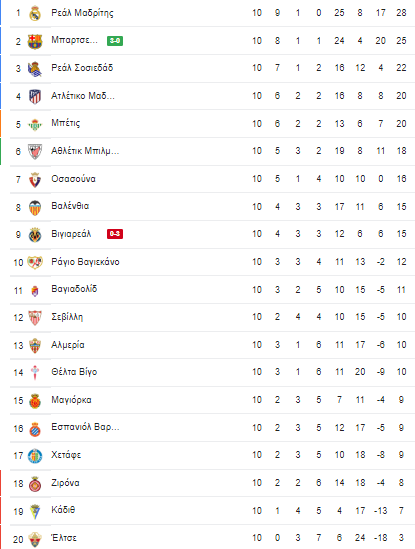The width and height of the screenshot is (415, 549).
Task: Click the Barcelona club crest
Action: point(35,41)
